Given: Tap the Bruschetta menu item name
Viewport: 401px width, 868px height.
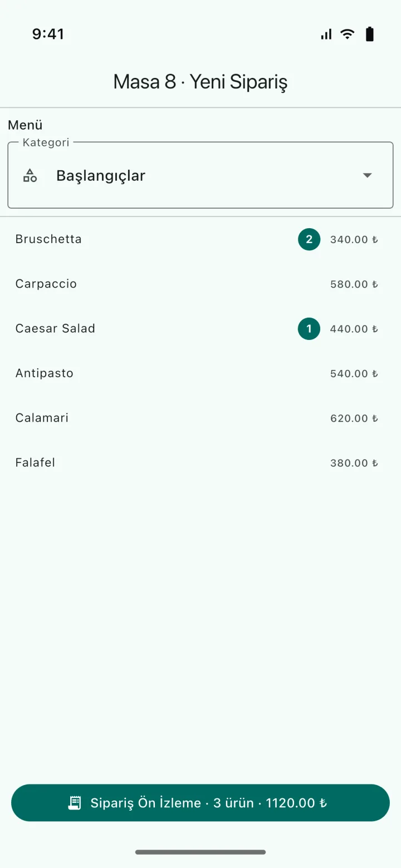Looking at the screenshot, I should [x=48, y=239].
